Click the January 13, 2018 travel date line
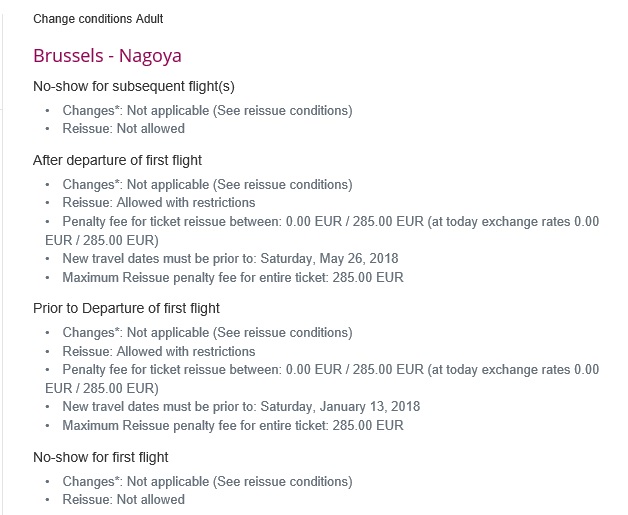 coord(241,406)
